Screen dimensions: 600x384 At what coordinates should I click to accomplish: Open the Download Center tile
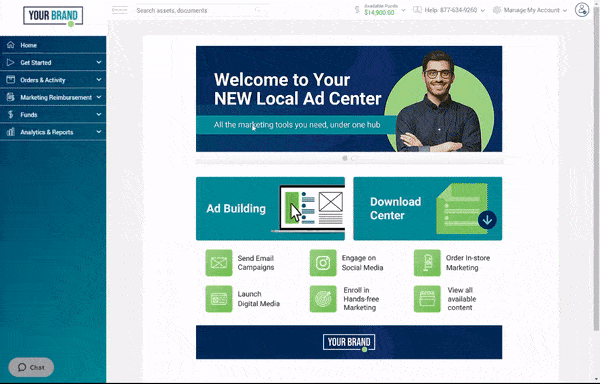(x=427, y=208)
